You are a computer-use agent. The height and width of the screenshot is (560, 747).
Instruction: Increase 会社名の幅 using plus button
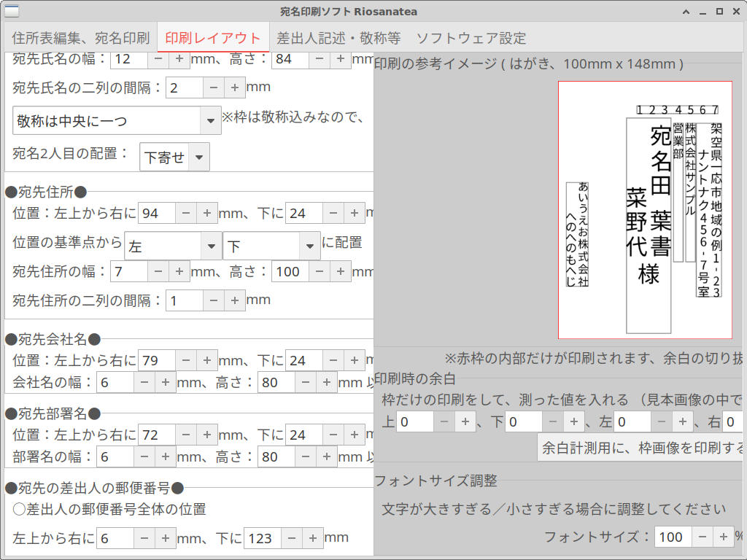[x=166, y=382]
